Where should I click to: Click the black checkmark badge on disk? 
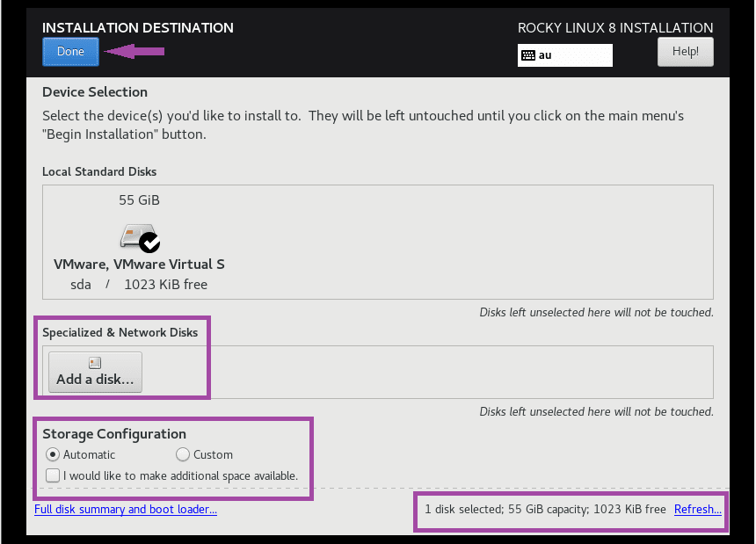(150, 243)
